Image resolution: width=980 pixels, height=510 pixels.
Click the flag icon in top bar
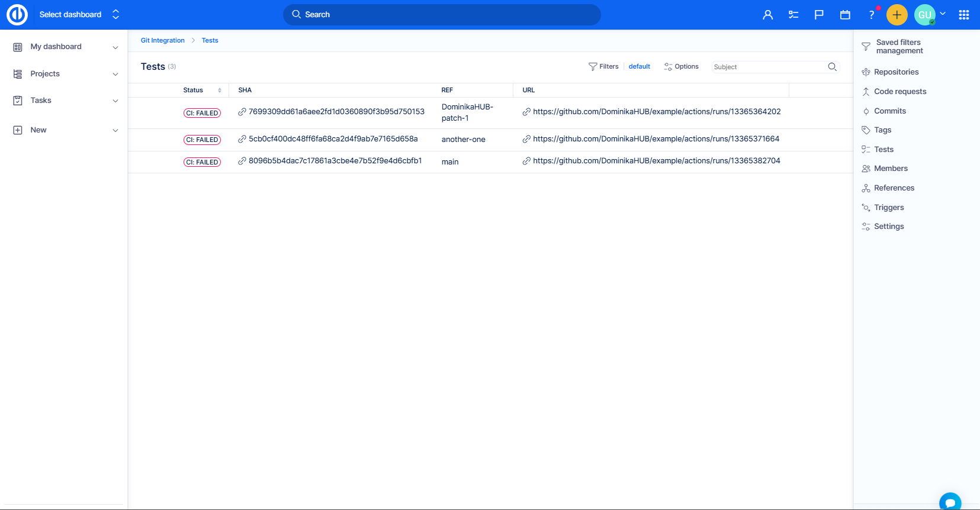(819, 15)
